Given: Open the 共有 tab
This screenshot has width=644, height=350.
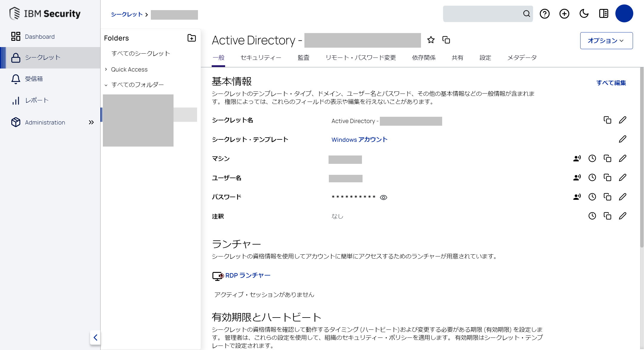Looking at the screenshot, I should coord(457,58).
